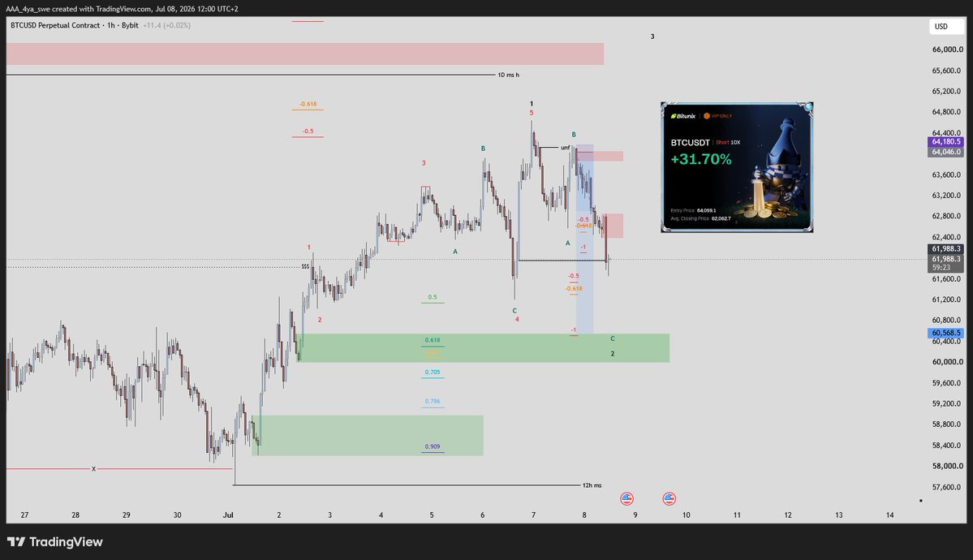Click the green 0.5 Fibonacci label
Viewport: 973px width, 560px height.
point(433,297)
